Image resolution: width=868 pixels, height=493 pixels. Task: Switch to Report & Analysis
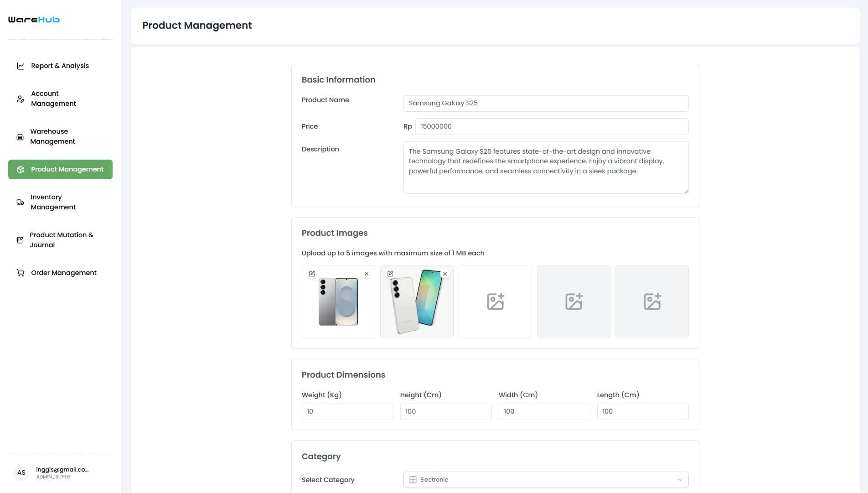point(59,66)
